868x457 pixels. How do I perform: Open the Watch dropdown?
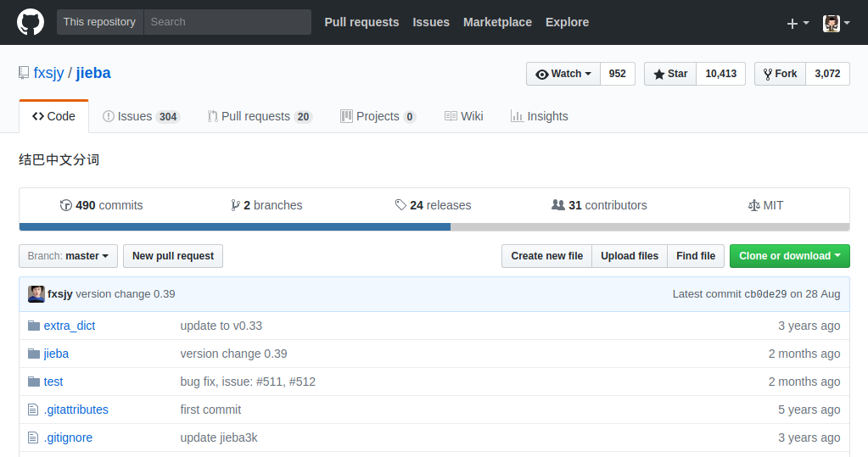pos(563,74)
